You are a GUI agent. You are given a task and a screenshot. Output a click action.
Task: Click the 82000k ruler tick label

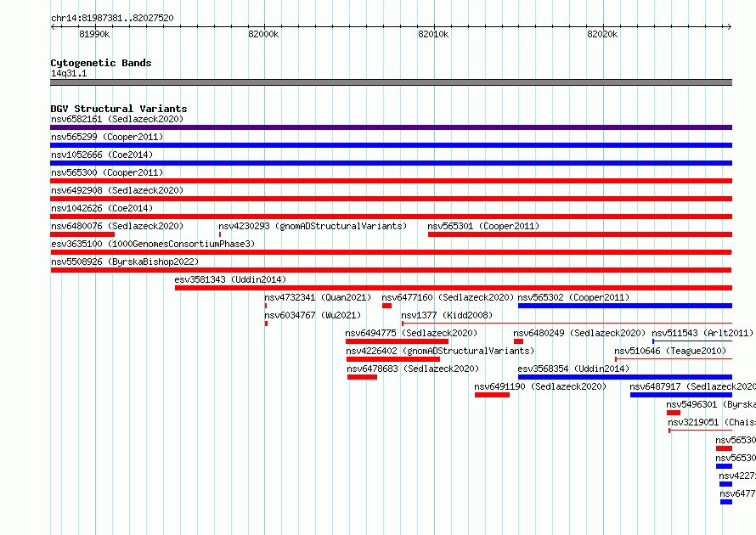point(263,34)
